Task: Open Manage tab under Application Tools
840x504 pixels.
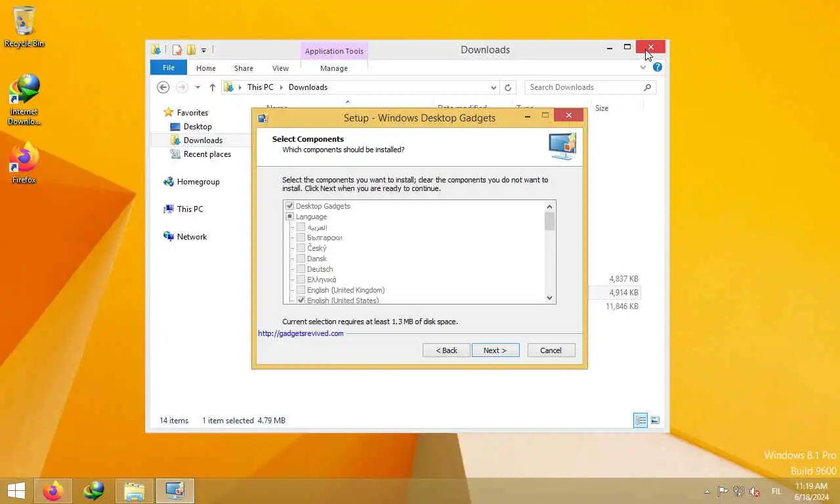Action: (x=334, y=68)
